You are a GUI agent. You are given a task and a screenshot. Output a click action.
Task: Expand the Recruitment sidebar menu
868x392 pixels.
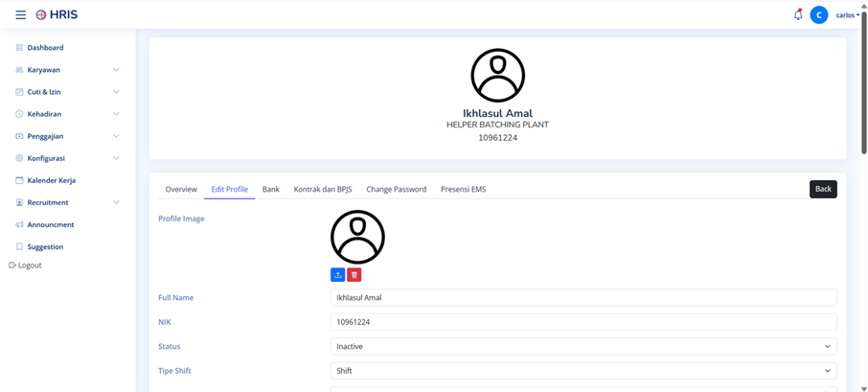[x=67, y=202]
